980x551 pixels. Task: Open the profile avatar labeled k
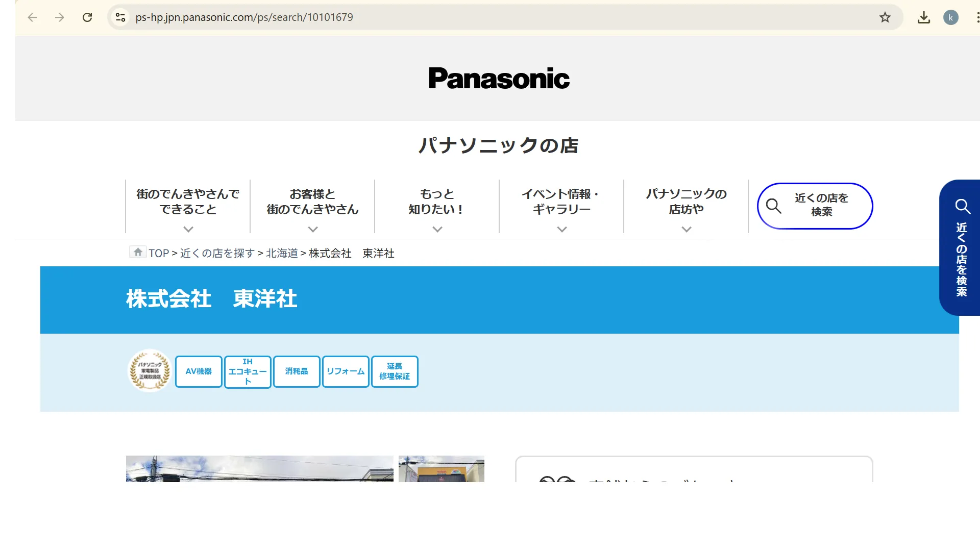tap(950, 17)
